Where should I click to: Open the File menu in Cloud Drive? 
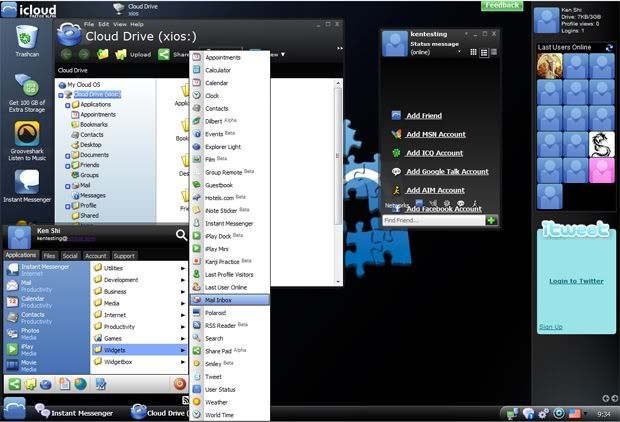(x=89, y=24)
